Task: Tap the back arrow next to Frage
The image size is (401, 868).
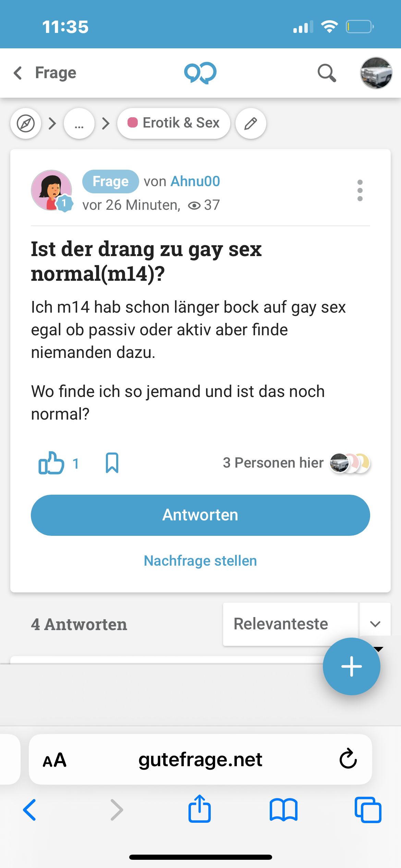Action: [18, 73]
